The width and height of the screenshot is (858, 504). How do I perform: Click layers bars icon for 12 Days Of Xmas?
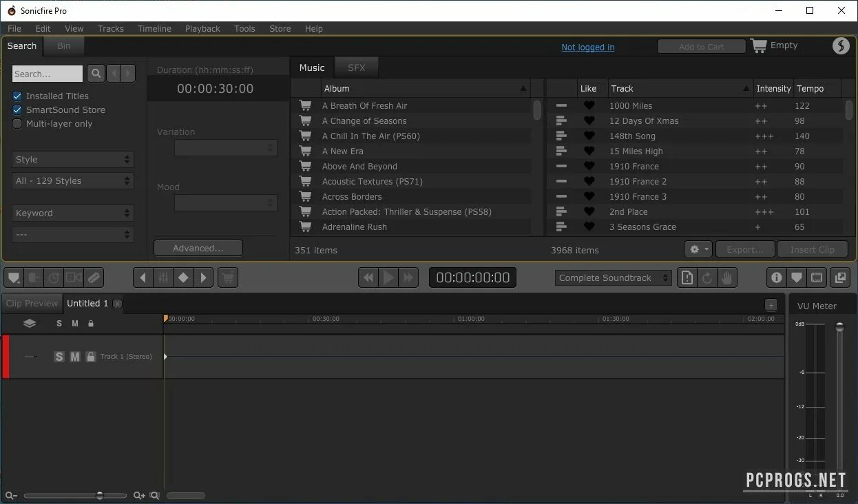561,120
